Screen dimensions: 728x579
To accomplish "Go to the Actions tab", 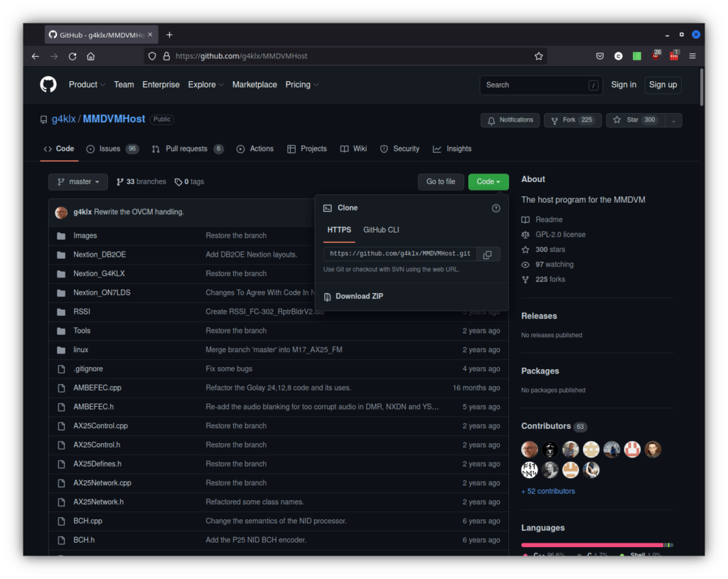I will coord(255,149).
